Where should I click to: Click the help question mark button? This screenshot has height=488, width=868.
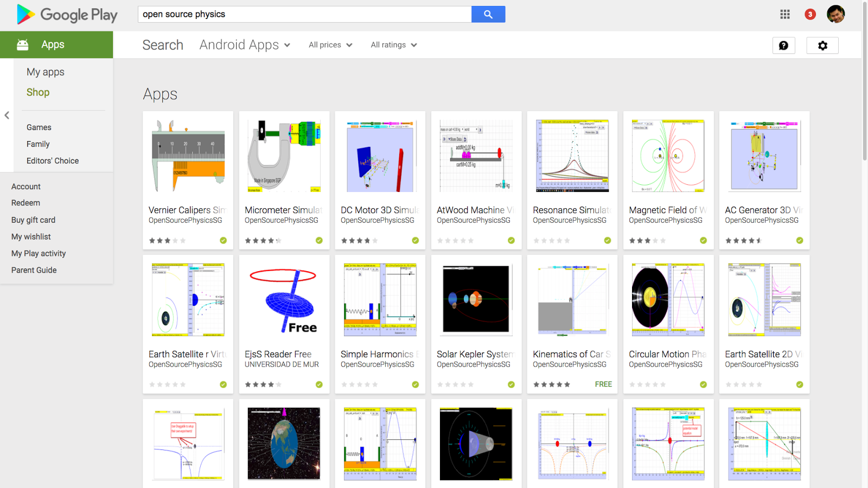783,46
